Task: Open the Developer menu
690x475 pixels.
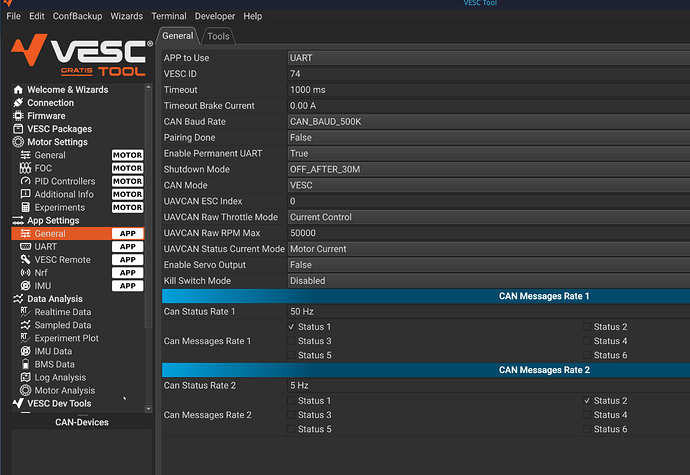Action: 215,16
